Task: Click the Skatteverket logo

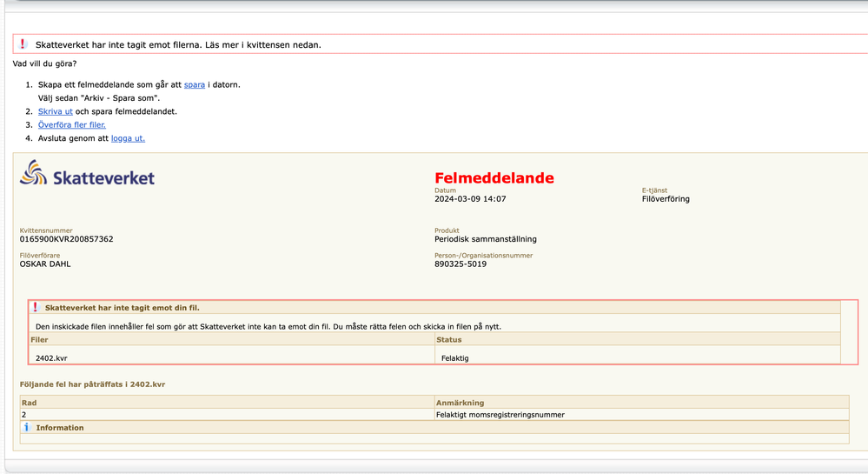Action: point(87,173)
